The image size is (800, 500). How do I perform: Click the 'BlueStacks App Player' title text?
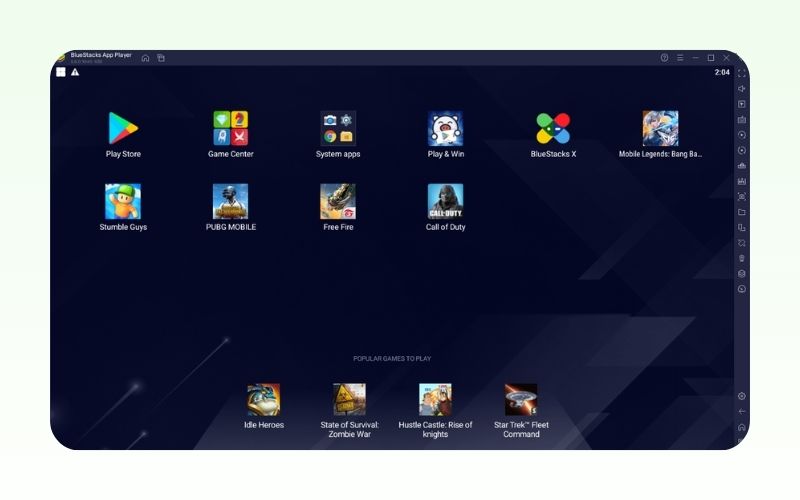101,55
